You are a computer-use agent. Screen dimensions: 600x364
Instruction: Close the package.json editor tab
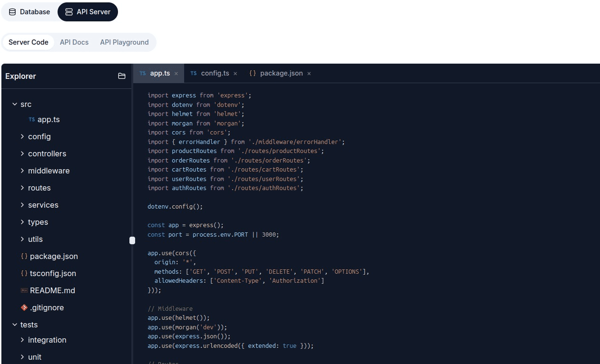coord(309,74)
